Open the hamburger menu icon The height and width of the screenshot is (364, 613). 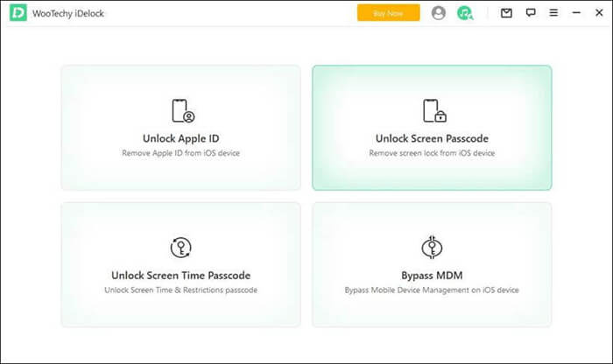click(553, 13)
